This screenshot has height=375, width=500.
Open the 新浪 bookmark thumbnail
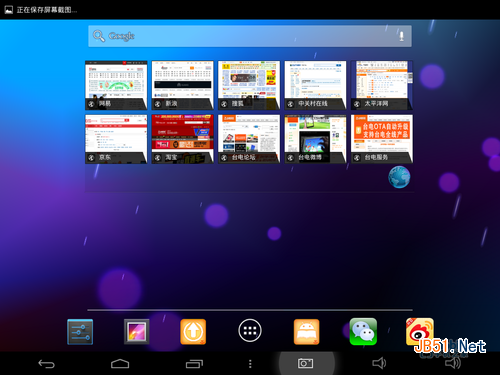click(x=182, y=85)
